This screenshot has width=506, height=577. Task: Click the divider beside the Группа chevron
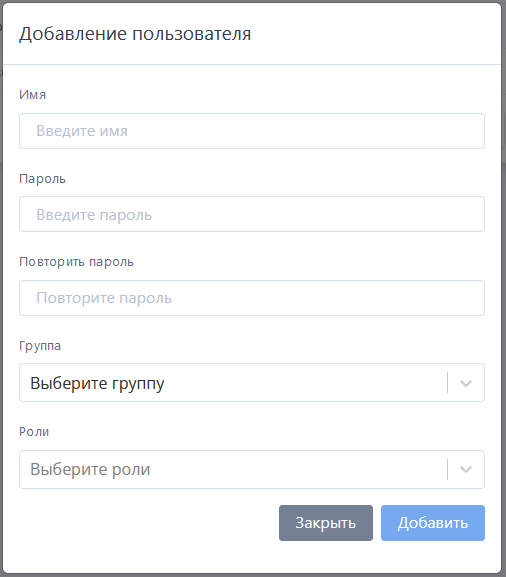tap(447, 383)
